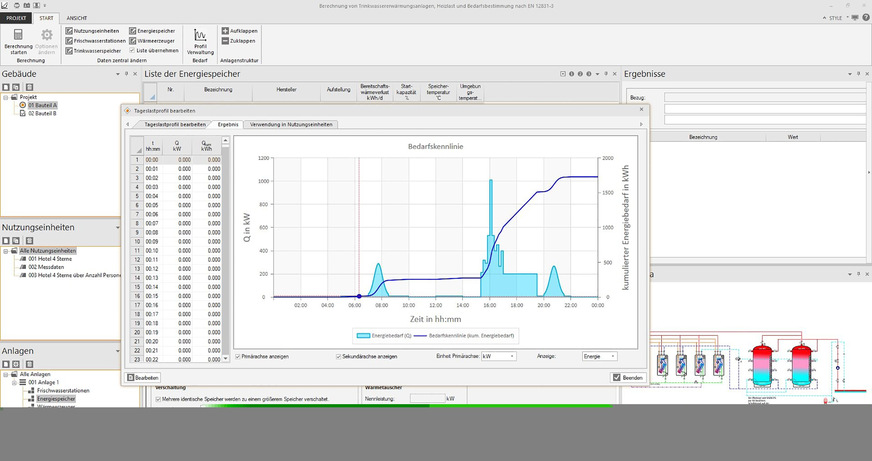Click the Nennleistung input field
Viewport: 872px width, 461px height.
pyautogui.click(x=428, y=399)
